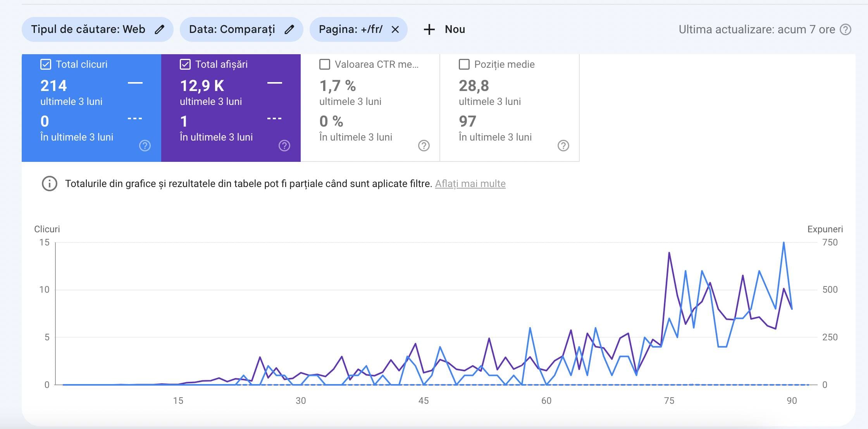Click the plus icon to add new filter

tap(429, 29)
